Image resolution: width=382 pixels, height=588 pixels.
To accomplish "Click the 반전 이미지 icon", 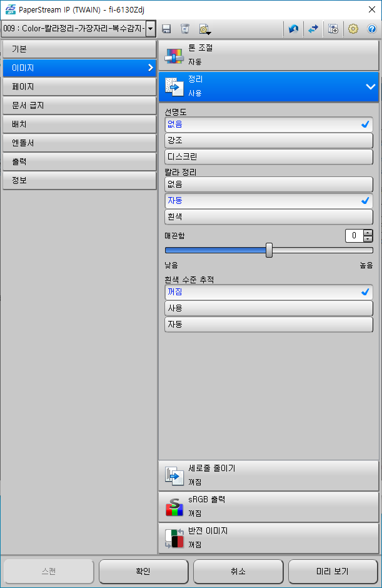I will click(174, 539).
